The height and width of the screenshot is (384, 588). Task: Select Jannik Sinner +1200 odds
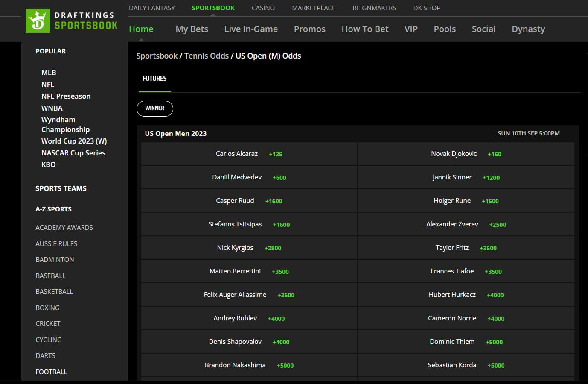466,177
